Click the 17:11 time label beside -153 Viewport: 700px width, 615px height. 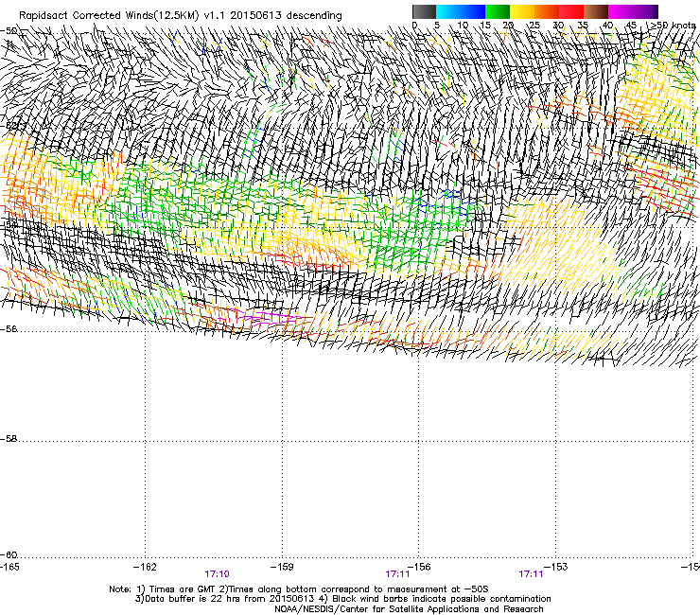pyautogui.click(x=531, y=574)
